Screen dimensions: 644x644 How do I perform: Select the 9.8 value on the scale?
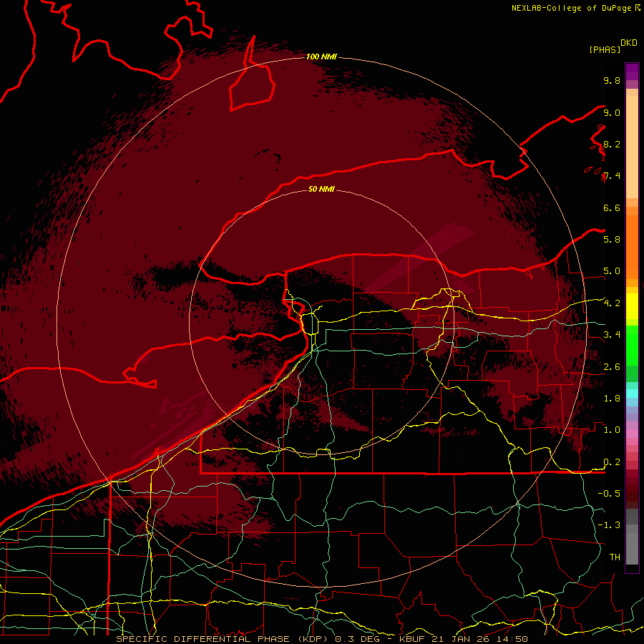pyautogui.click(x=612, y=80)
